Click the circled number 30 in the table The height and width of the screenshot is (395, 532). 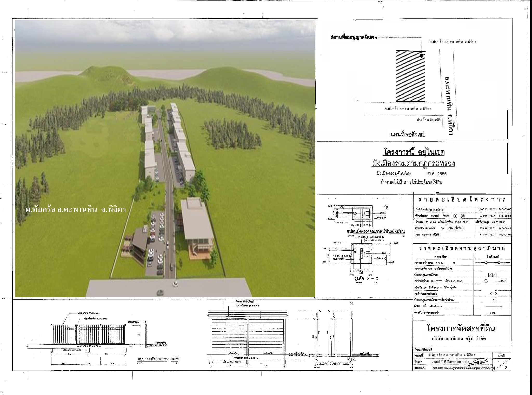[x=462, y=216]
